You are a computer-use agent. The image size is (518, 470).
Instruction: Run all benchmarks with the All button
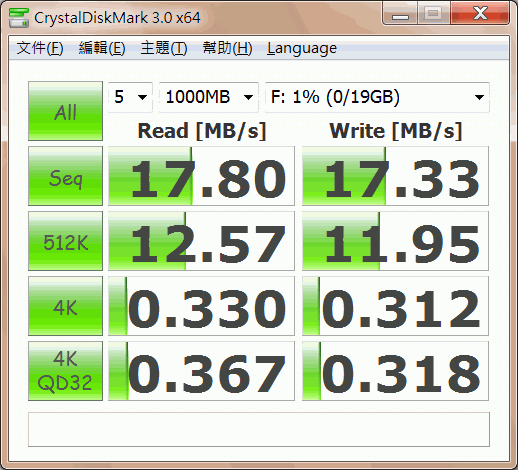65,111
